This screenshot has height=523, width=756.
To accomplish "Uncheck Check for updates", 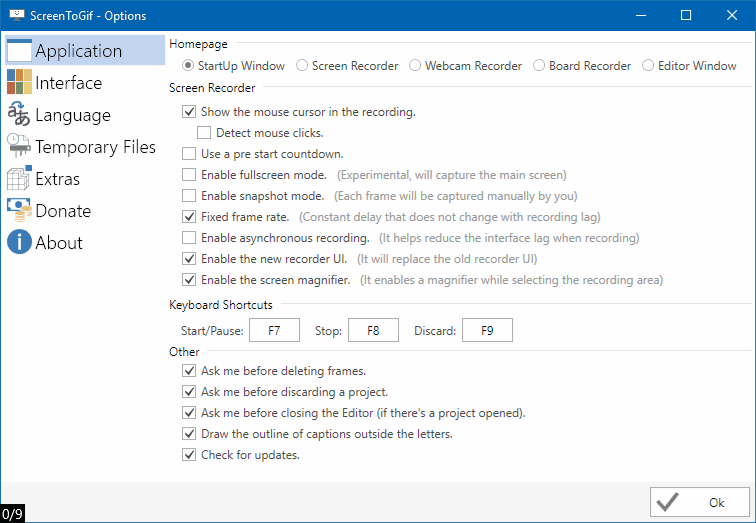I will (189, 455).
